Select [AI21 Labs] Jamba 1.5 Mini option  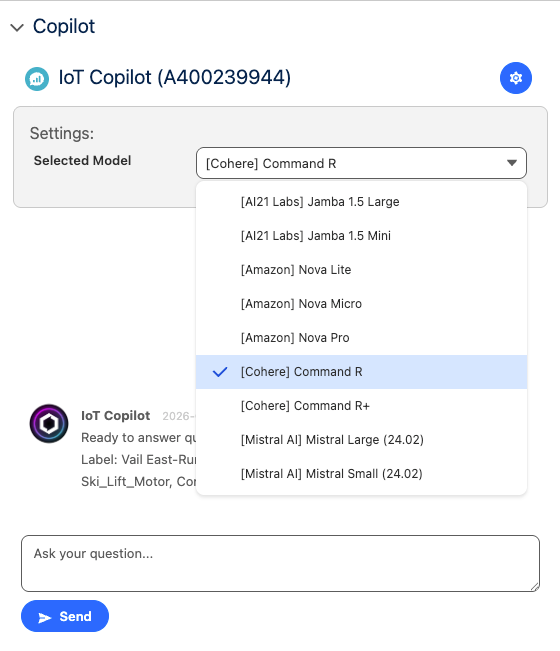tap(361, 236)
